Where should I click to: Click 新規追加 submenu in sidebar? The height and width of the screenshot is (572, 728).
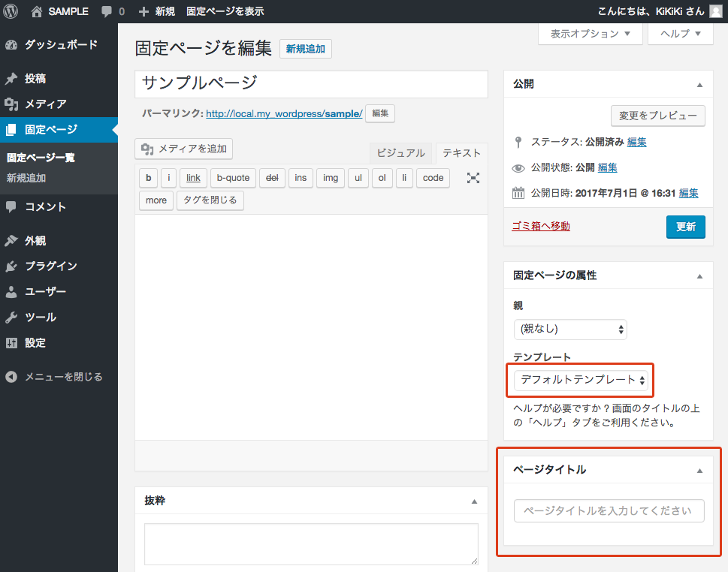point(26,178)
